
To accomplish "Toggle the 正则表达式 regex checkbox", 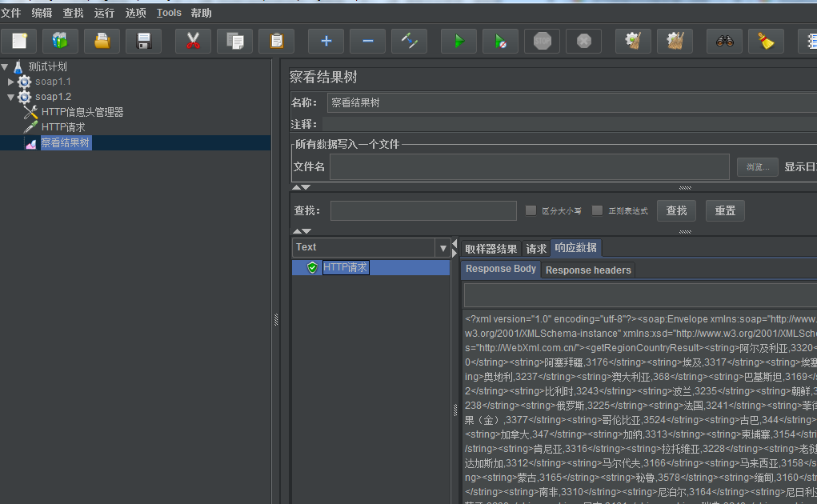I will pyautogui.click(x=597, y=210).
